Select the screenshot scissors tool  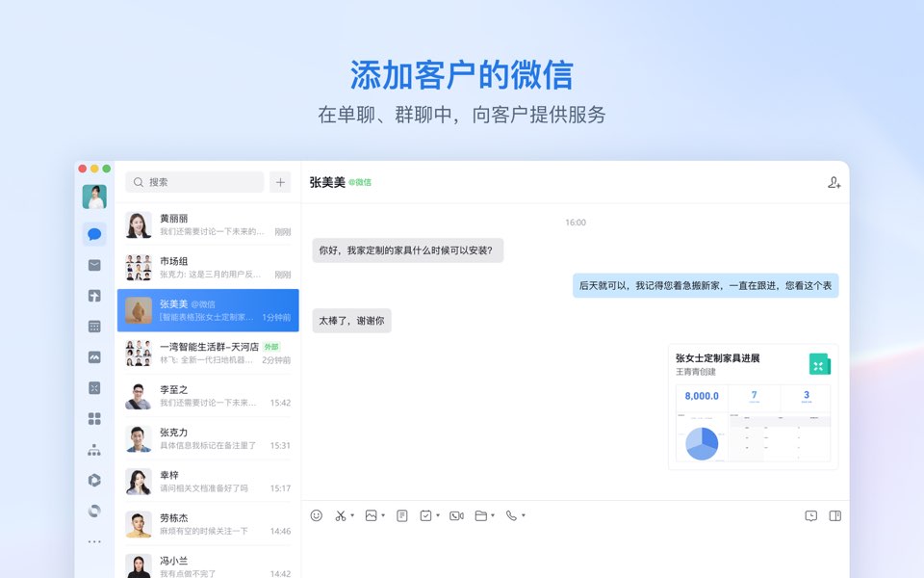[x=339, y=515]
